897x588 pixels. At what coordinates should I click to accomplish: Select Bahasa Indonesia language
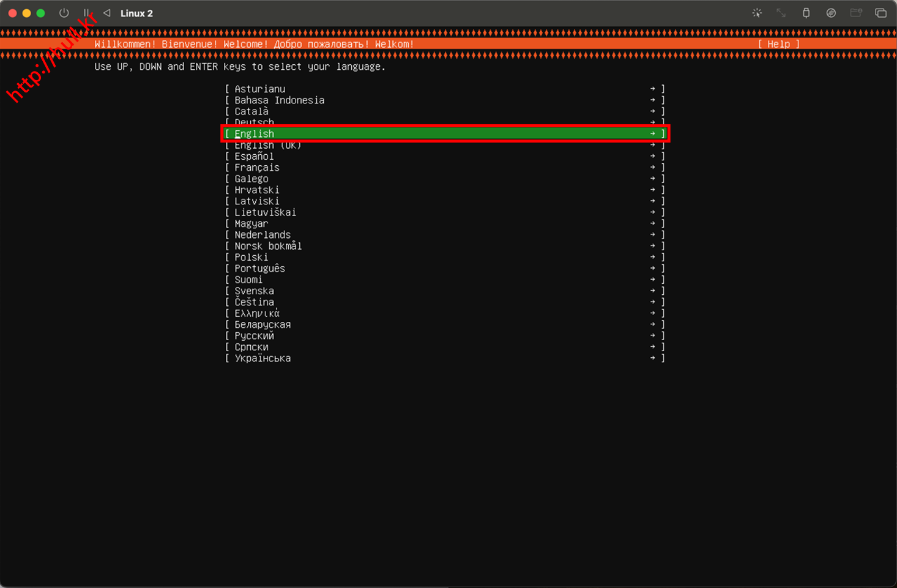[x=445, y=100]
